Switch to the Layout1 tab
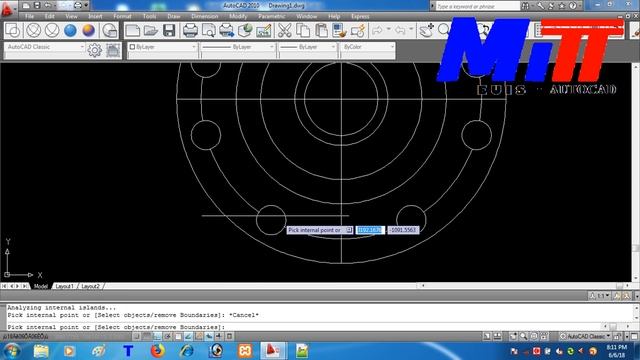 point(64,286)
